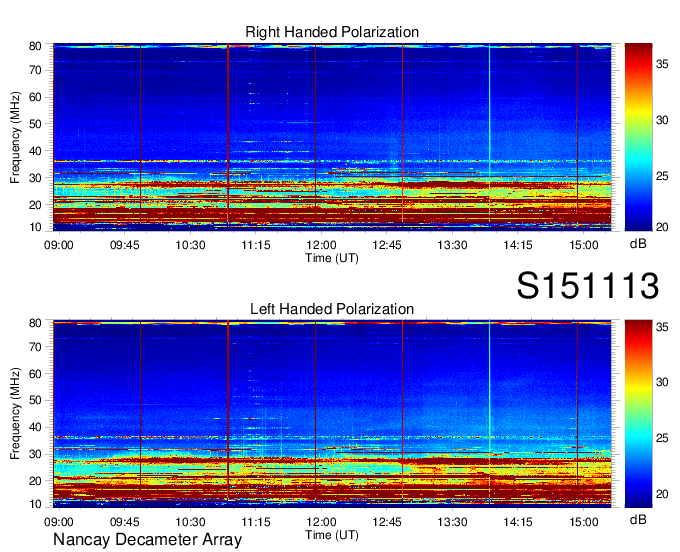This screenshot has width=680, height=552.
Task: Click the 15:00 tick under Right Handed panel
Action: pos(584,245)
